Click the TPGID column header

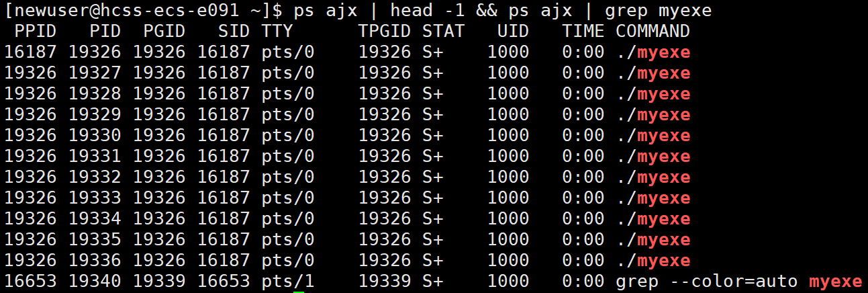[x=385, y=31]
